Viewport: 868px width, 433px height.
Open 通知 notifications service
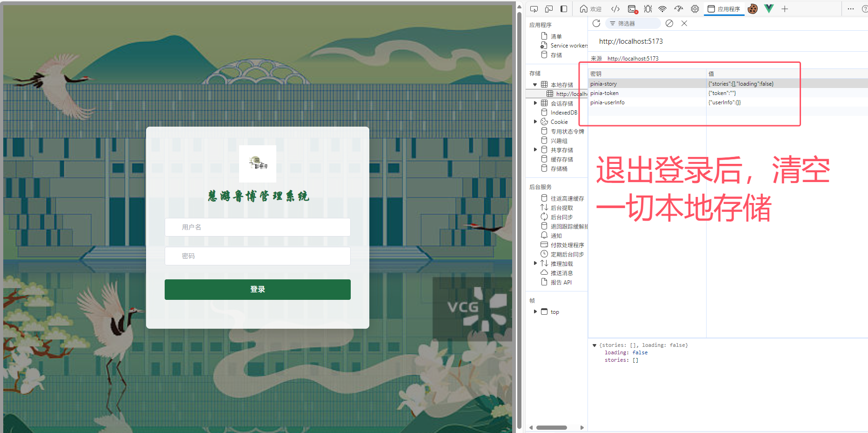(x=556, y=236)
